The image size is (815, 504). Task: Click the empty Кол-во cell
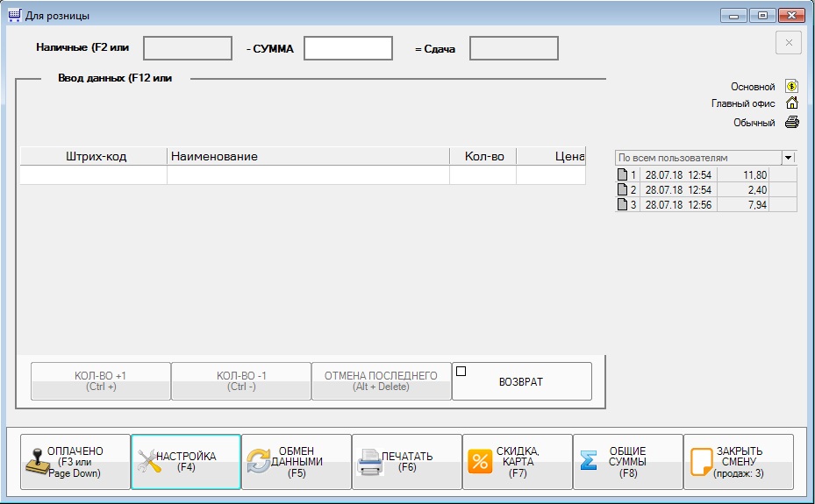tap(483, 175)
